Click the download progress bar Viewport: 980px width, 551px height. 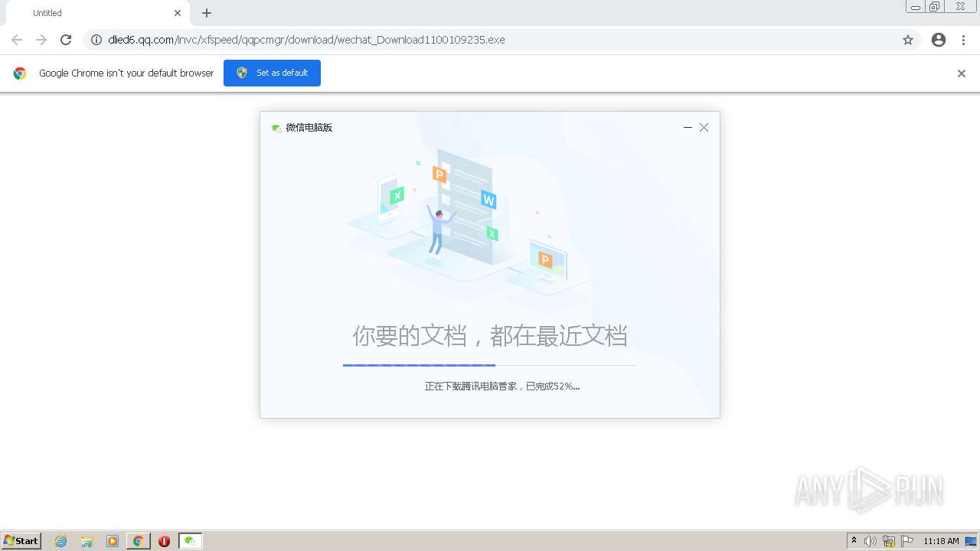(490, 366)
